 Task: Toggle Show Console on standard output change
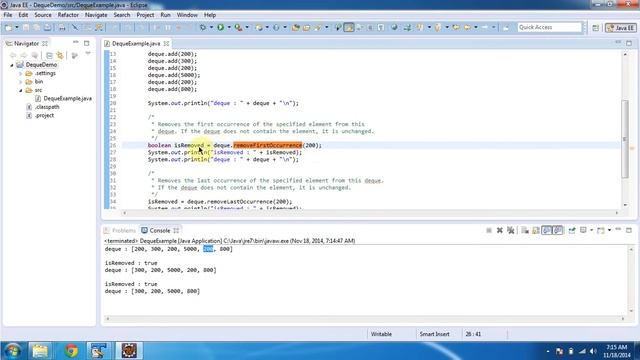click(547, 231)
